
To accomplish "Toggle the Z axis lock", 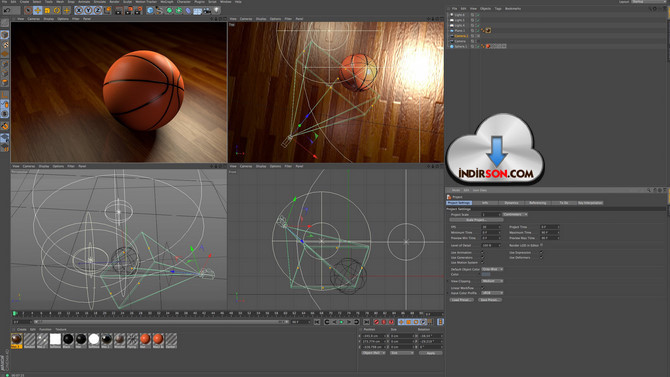I will click(97, 10).
